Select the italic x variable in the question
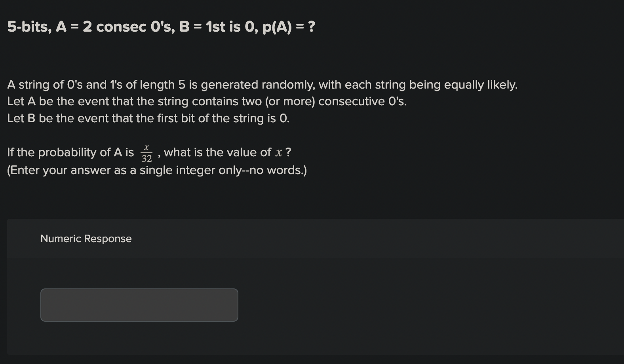The image size is (624, 364). [x=279, y=152]
